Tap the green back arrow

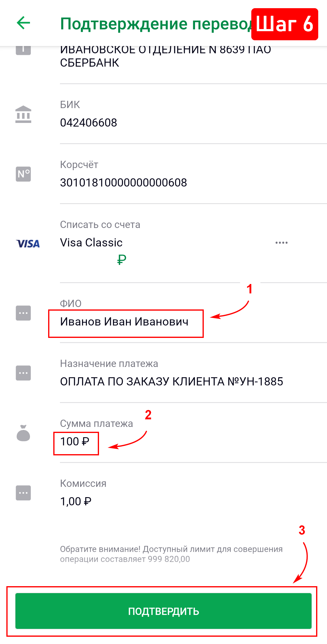pyautogui.click(x=23, y=23)
